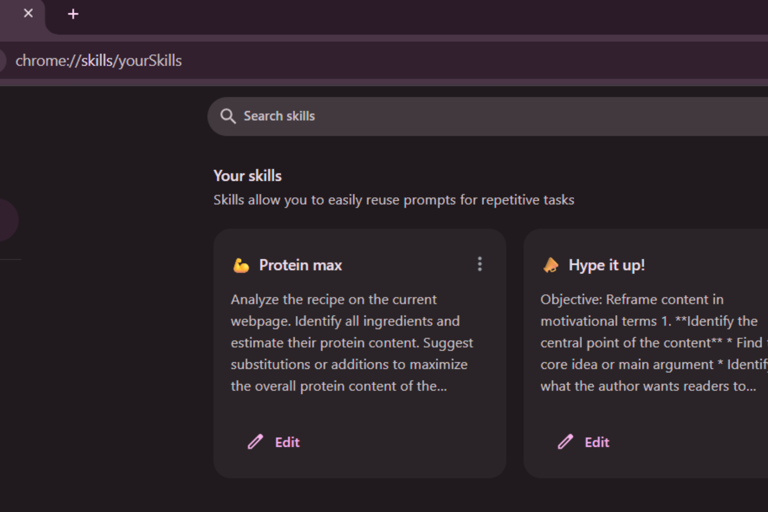Edit the Hype it up! skill
768x512 pixels.
583,442
